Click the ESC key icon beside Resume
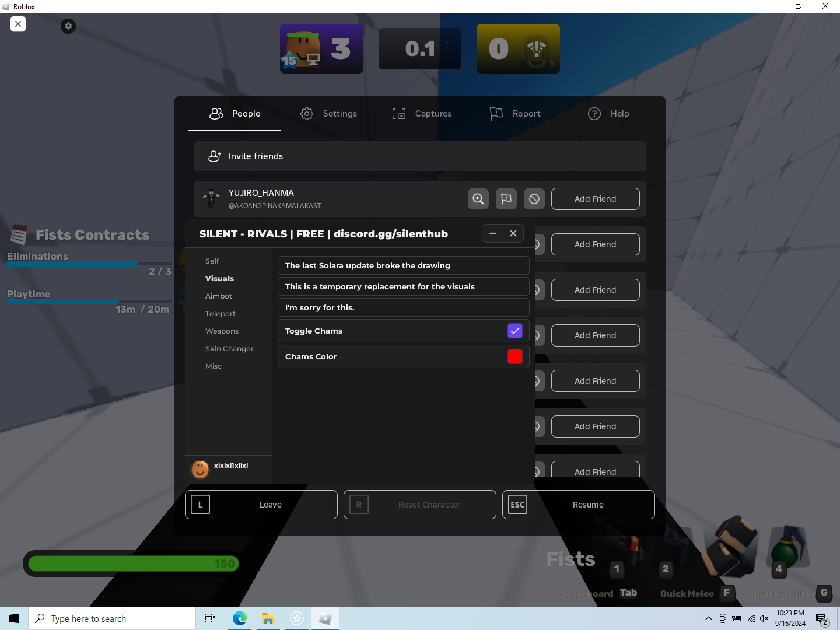This screenshot has height=630, width=840. 518,505
